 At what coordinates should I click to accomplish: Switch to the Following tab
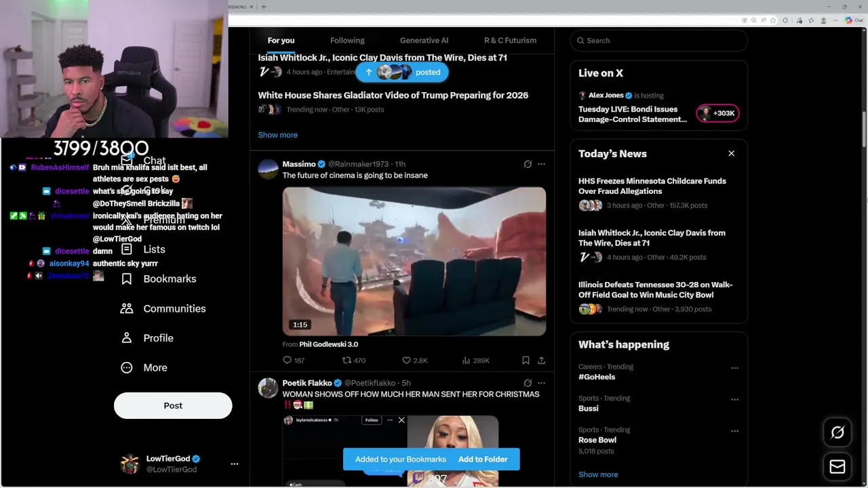click(x=347, y=41)
